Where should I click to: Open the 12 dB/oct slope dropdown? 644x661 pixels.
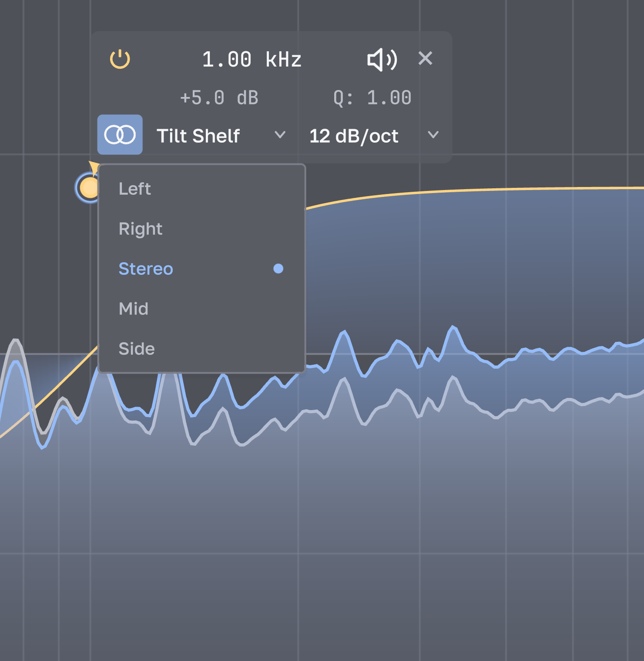click(374, 136)
